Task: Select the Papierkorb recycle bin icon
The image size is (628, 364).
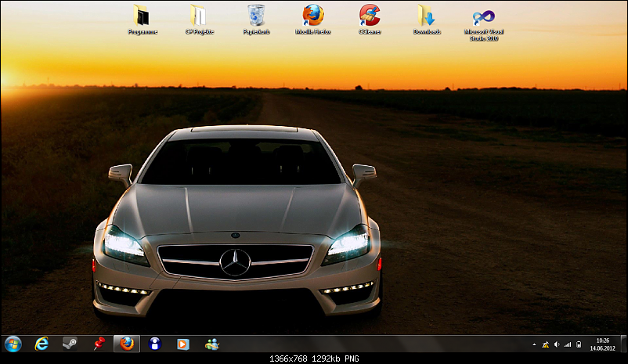Action: tap(256, 20)
